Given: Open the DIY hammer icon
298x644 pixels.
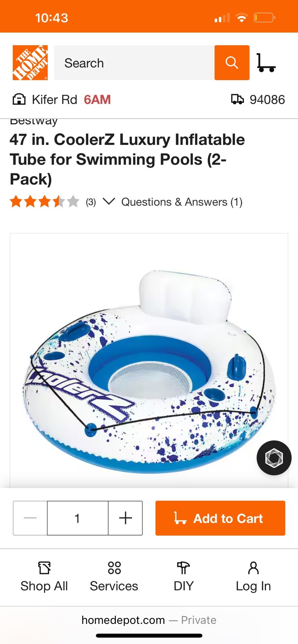Looking at the screenshot, I should 183,568.
